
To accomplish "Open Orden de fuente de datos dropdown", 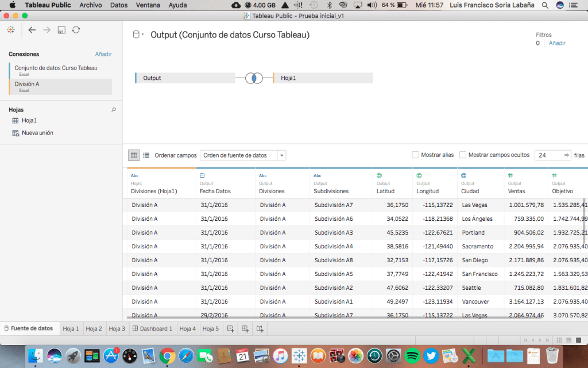I will point(243,155).
